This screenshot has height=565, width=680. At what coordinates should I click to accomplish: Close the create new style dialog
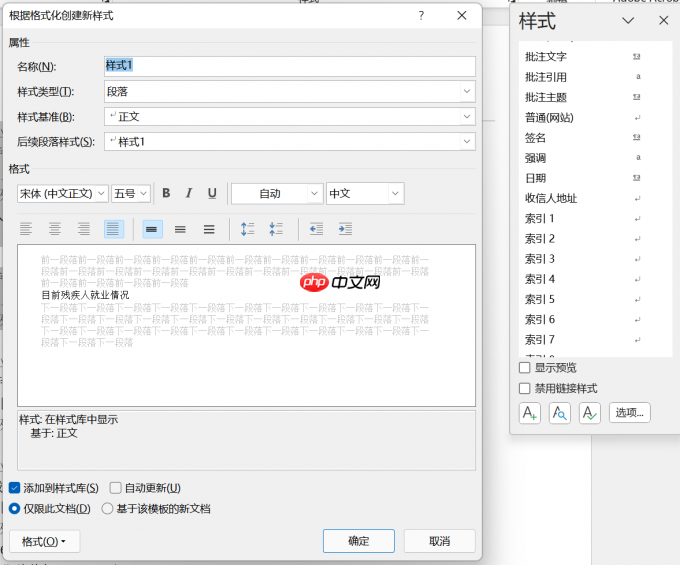click(462, 16)
